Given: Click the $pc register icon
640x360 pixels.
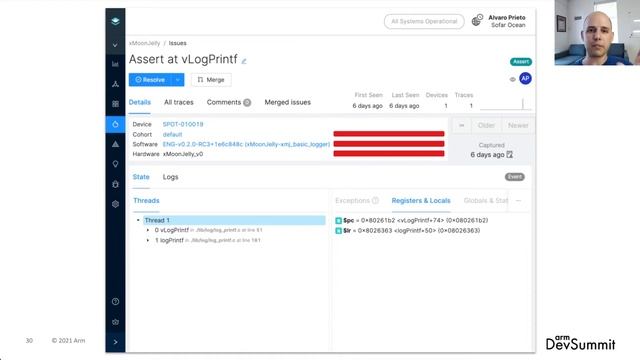Looking at the screenshot, I should (x=338, y=220).
